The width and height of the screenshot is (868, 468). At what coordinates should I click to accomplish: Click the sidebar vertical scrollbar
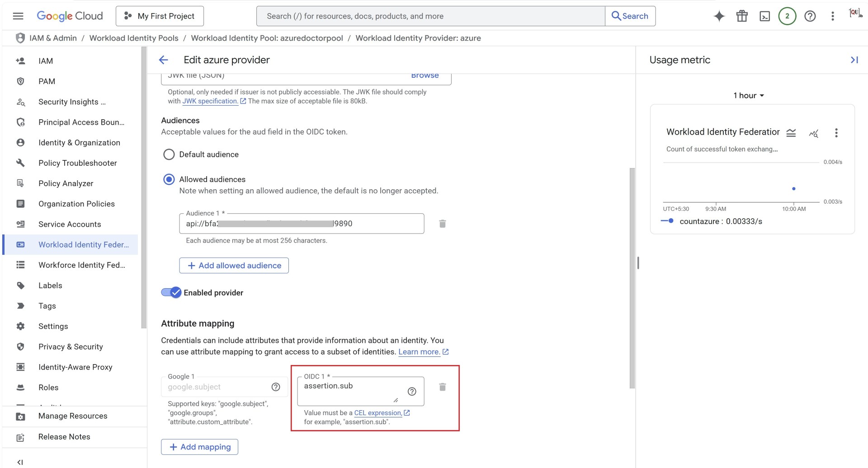point(144,187)
